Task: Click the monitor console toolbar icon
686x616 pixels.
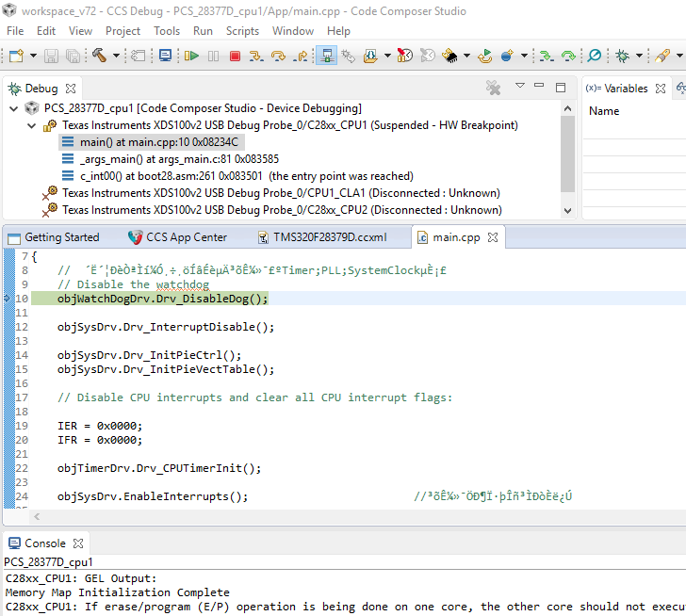Action: click(x=166, y=56)
